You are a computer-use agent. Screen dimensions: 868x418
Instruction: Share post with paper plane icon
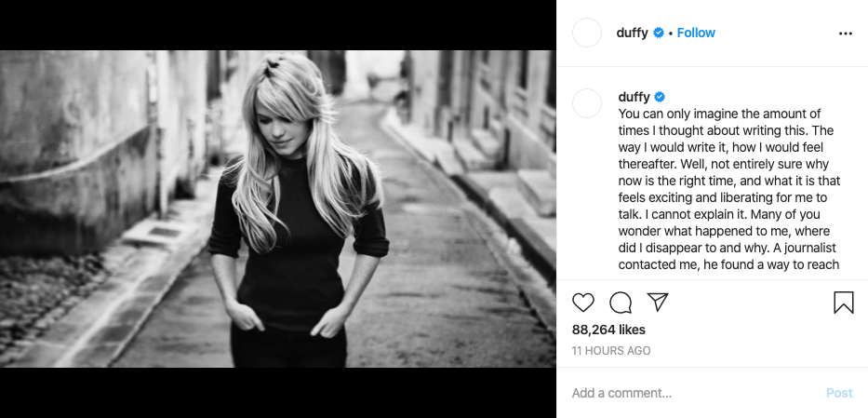coord(658,303)
